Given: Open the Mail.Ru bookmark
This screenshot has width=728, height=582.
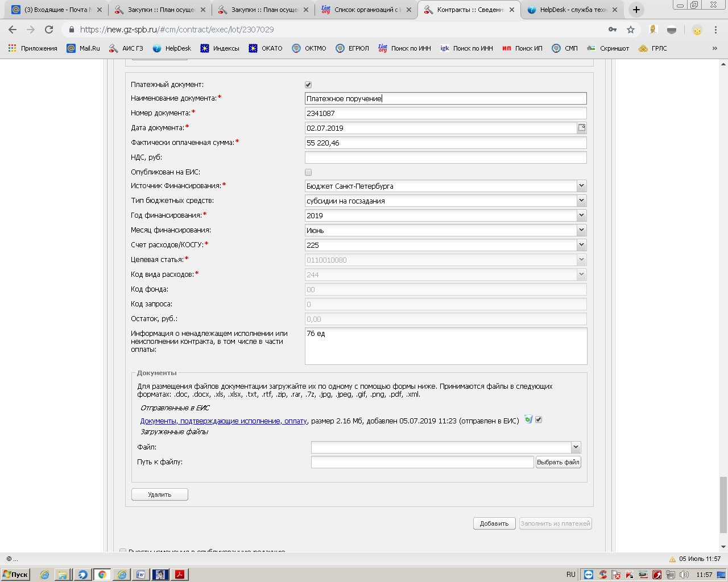Looking at the screenshot, I should pyautogui.click(x=83, y=48).
